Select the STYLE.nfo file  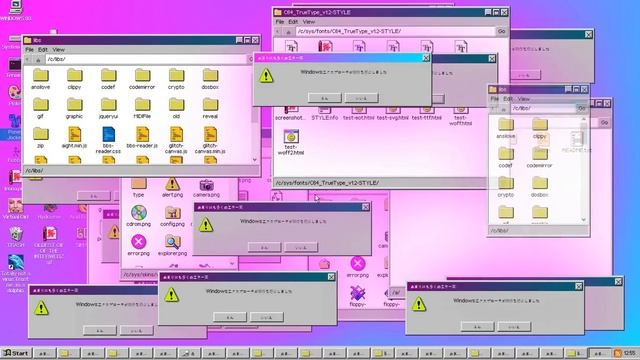pyautogui.click(x=324, y=113)
